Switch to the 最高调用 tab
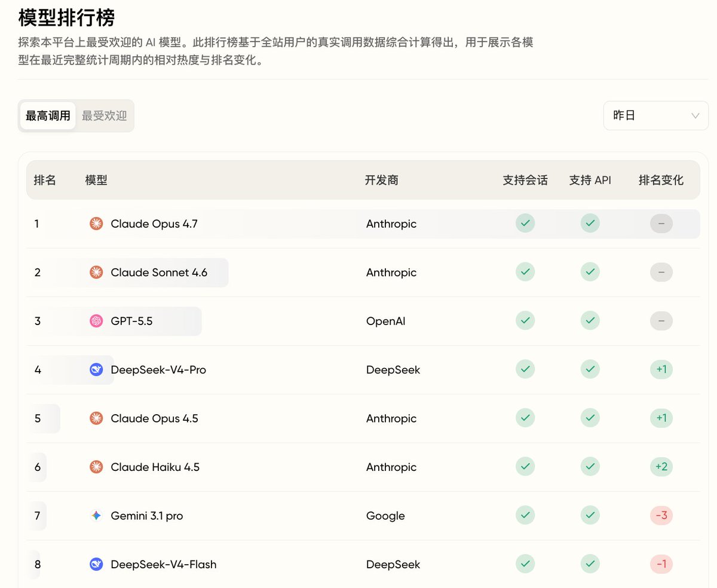The height and width of the screenshot is (588, 717). point(48,116)
